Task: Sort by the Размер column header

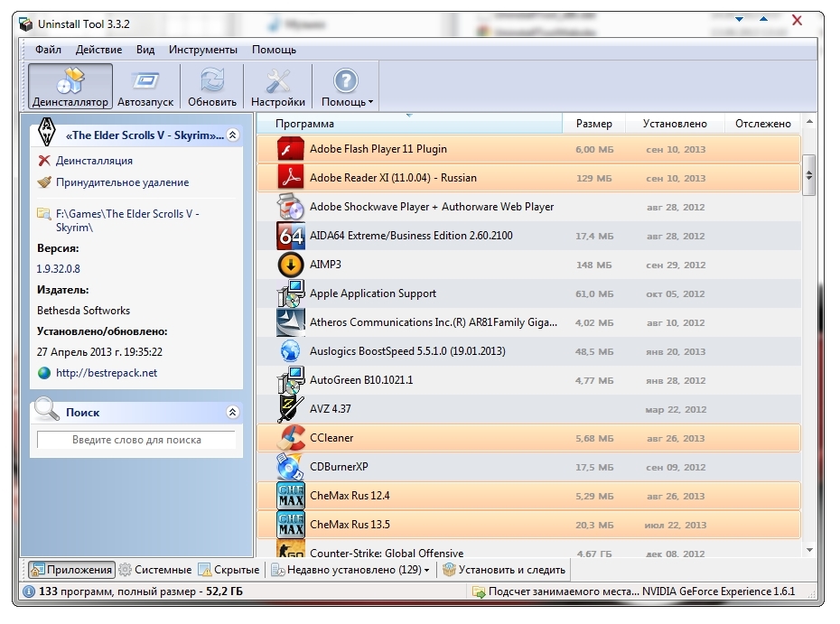Action: [593, 124]
